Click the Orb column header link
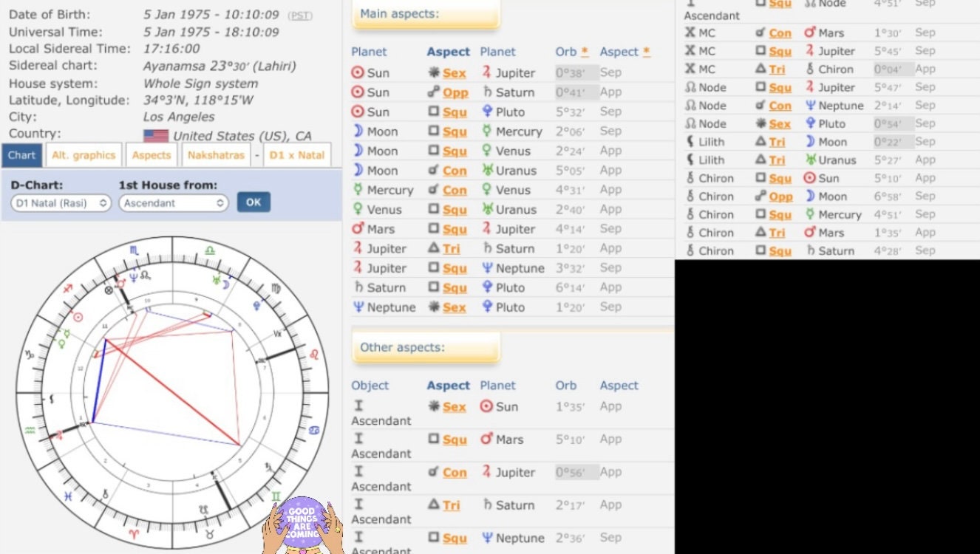This screenshot has height=554, width=980. 566,52
